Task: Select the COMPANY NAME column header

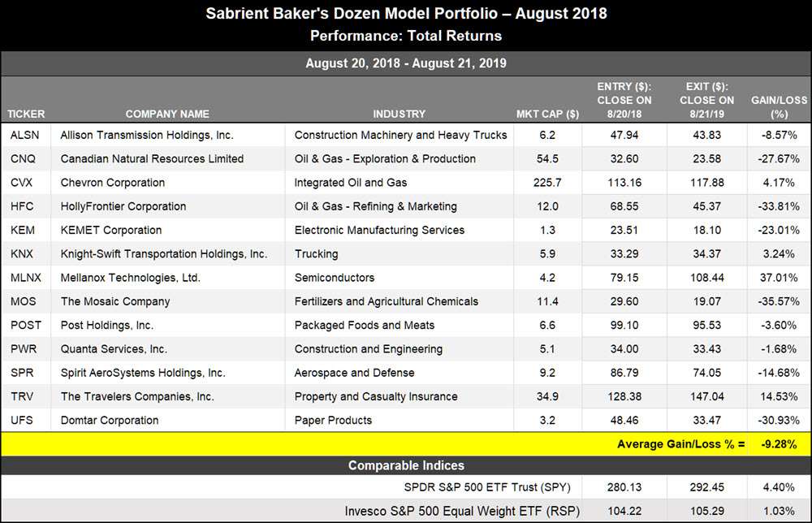Action: click(167, 114)
